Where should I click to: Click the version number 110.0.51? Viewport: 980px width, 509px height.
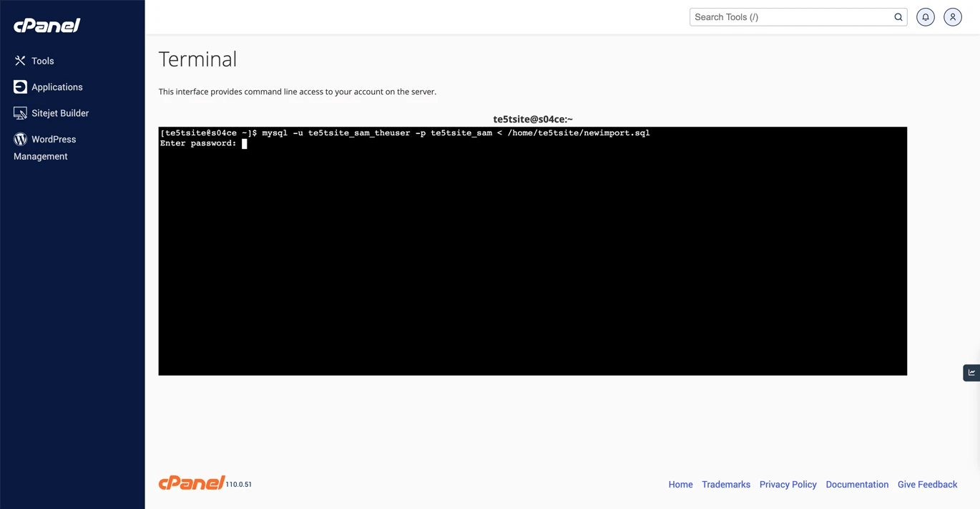coord(239,485)
